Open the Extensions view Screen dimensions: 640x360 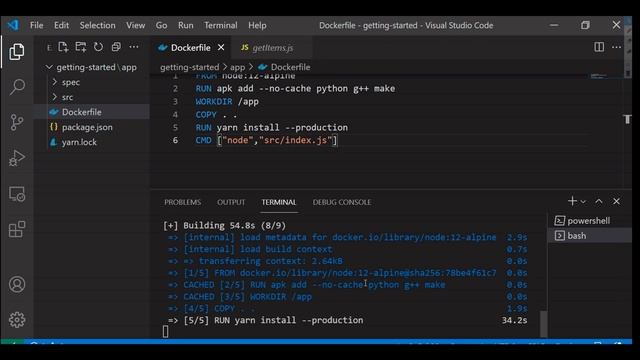coord(17,229)
